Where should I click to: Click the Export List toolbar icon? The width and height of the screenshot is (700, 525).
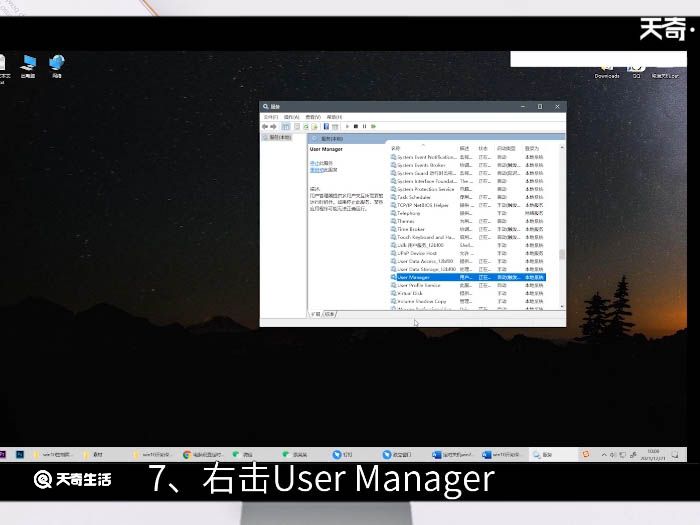pyautogui.click(x=314, y=127)
